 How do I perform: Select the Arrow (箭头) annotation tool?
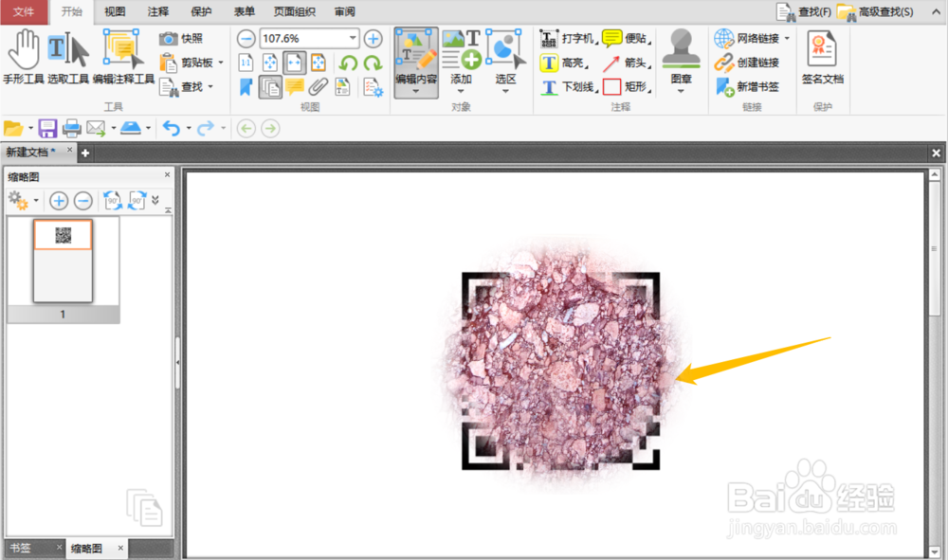pyautogui.click(x=628, y=63)
